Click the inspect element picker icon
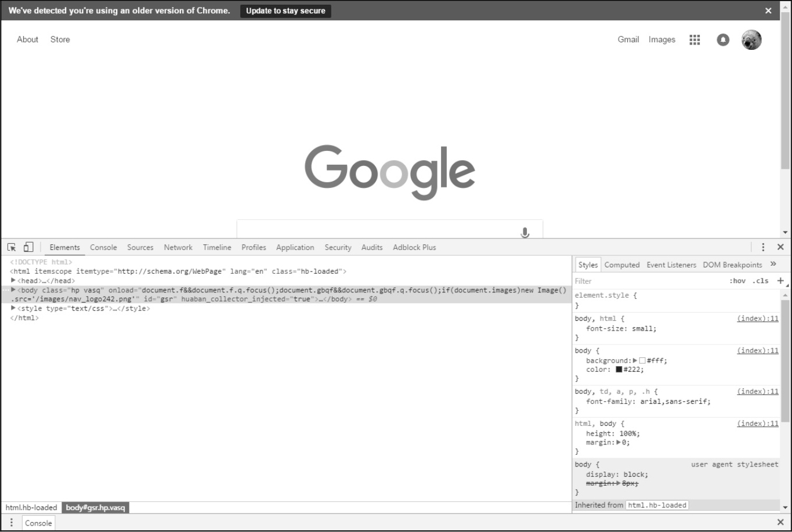The width and height of the screenshot is (792, 532). (12, 247)
